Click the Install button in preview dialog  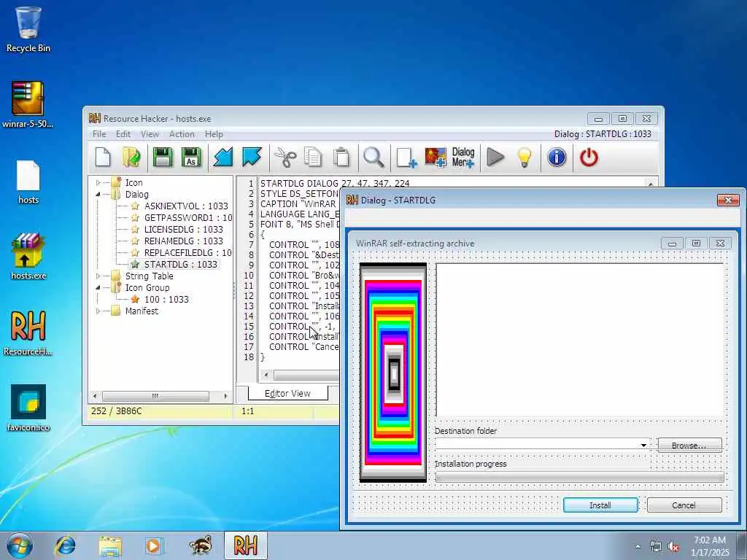click(x=600, y=505)
